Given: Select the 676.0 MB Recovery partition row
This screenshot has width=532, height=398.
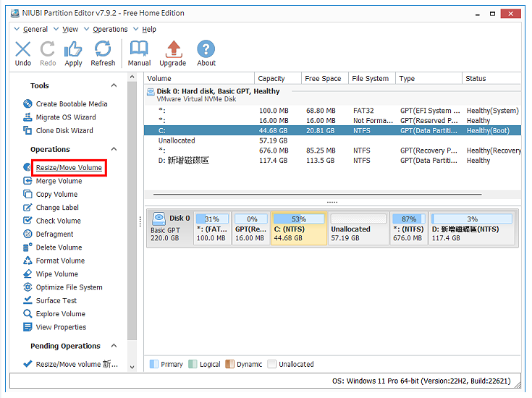Looking at the screenshot, I should (332, 151).
